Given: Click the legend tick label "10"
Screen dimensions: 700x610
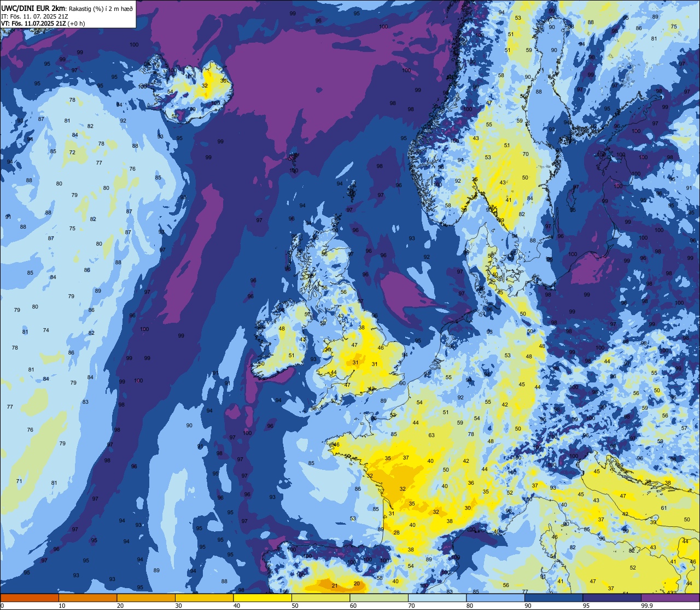Looking at the screenshot, I should point(62,606).
